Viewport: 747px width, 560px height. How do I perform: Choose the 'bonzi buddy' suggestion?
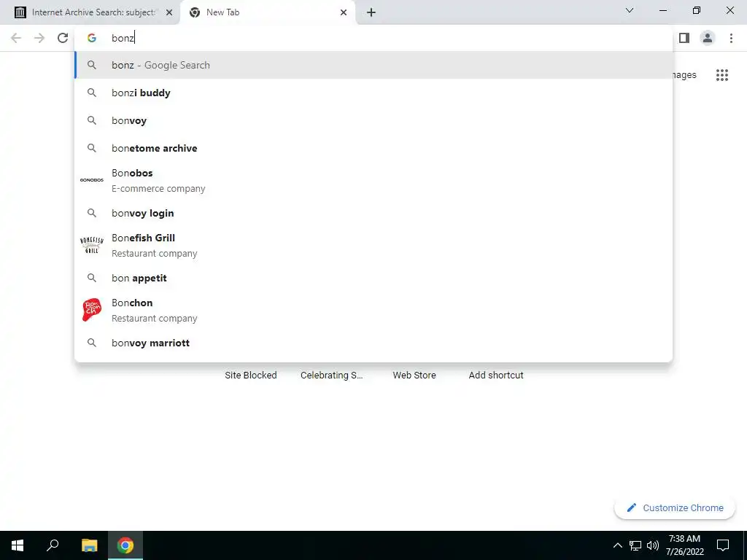(x=373, y=93)
